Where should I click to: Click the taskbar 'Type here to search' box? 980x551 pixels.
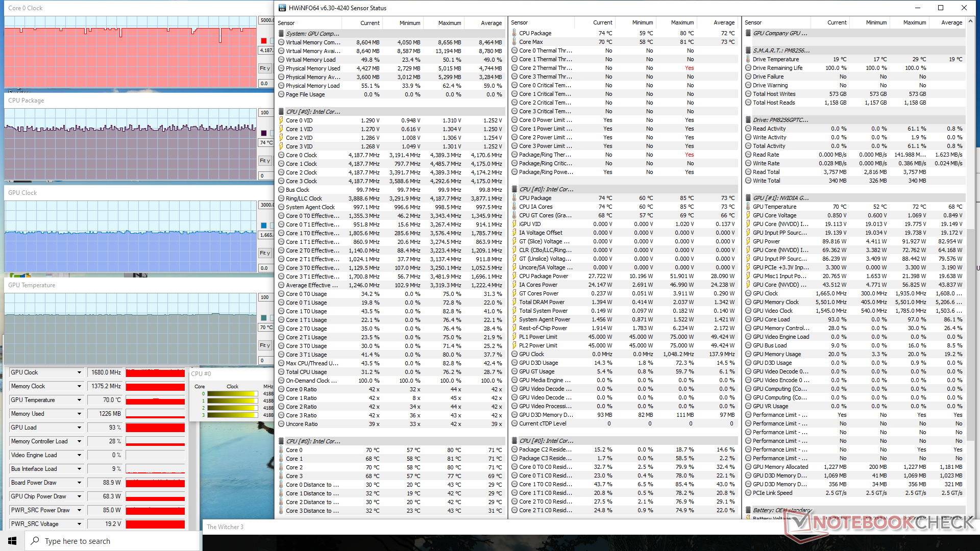tap(113, 541)
